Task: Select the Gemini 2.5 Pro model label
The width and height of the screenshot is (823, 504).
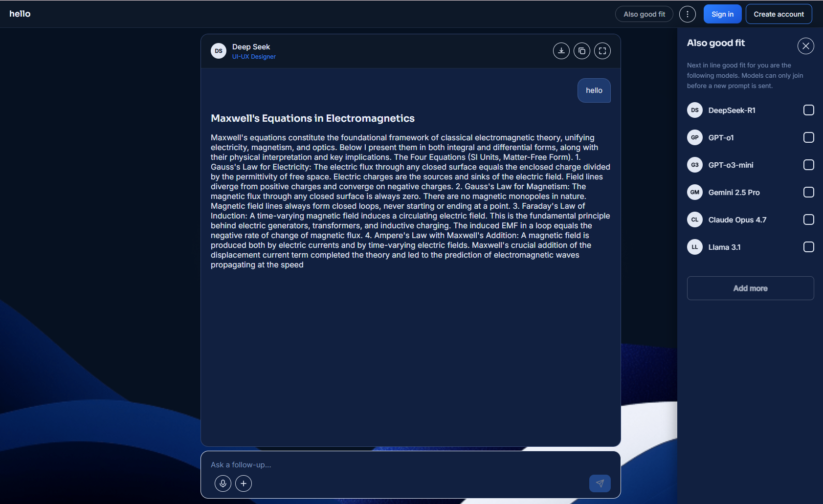Action: coord(734,193)
